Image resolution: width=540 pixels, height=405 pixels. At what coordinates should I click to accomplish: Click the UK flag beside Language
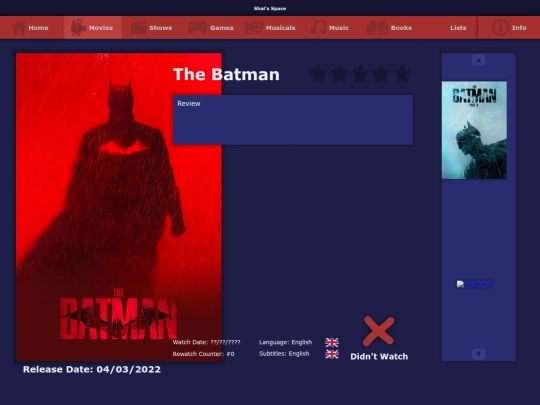click(332, 342)
